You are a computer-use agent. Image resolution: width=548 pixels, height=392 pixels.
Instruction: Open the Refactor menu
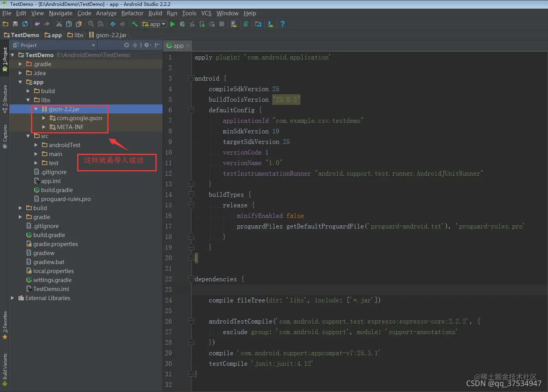click(x=132, y=13)
